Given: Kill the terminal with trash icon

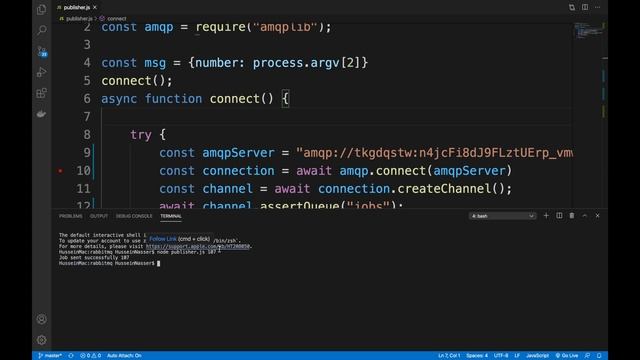Looking at the screenshot, I should tap(572, 216).
